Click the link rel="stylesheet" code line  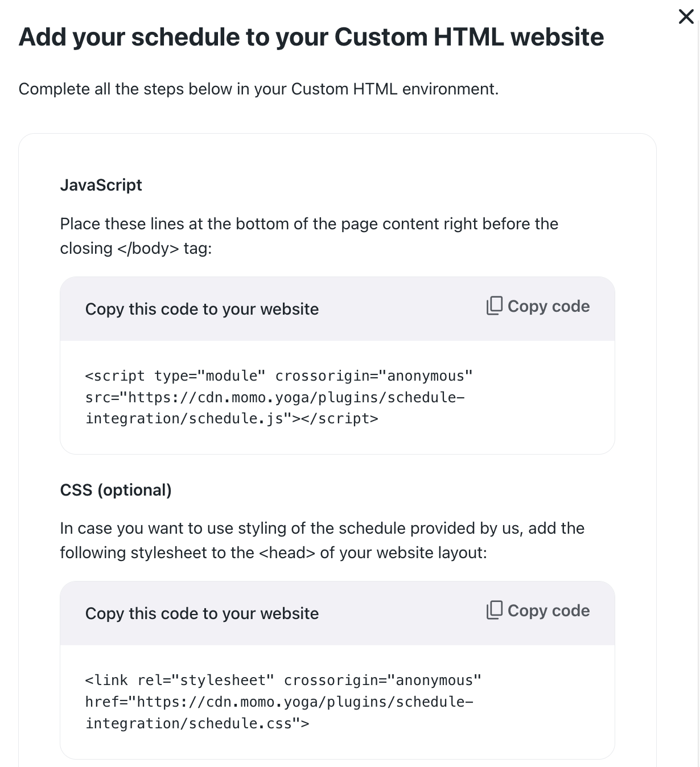coord(283,681)
